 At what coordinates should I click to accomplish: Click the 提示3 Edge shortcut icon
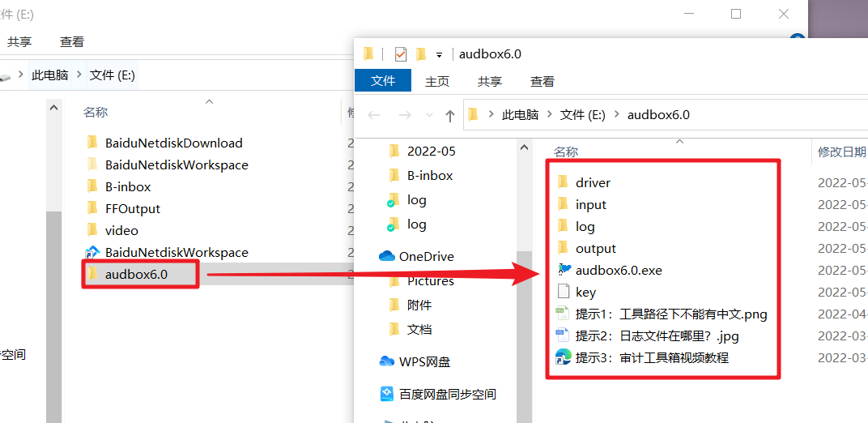tap(563, 357)
